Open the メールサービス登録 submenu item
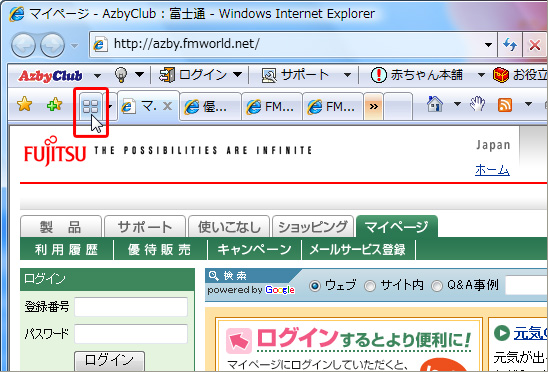Image resolution: width=548 pixels, height=372 pixels. [x=358, y=250]
